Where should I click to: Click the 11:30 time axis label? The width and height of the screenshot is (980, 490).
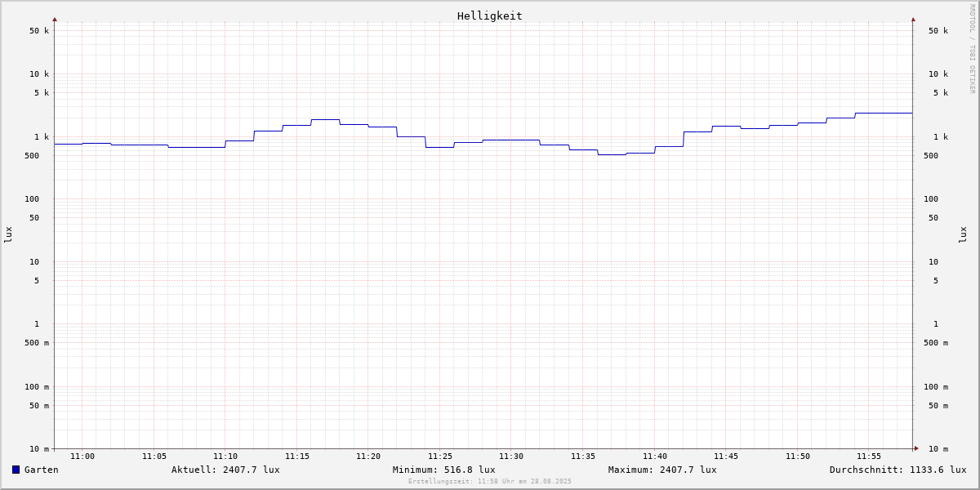pyautogui.click(x=511, y=457)
